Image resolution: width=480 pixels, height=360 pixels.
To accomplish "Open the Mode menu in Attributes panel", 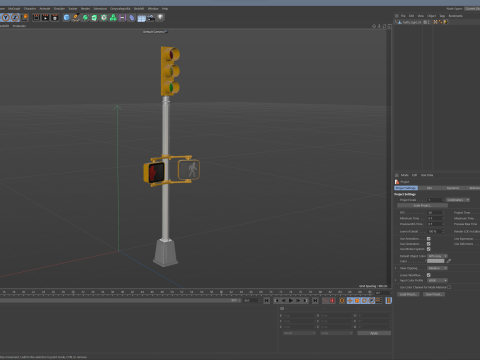I will (x=404, y=175).
